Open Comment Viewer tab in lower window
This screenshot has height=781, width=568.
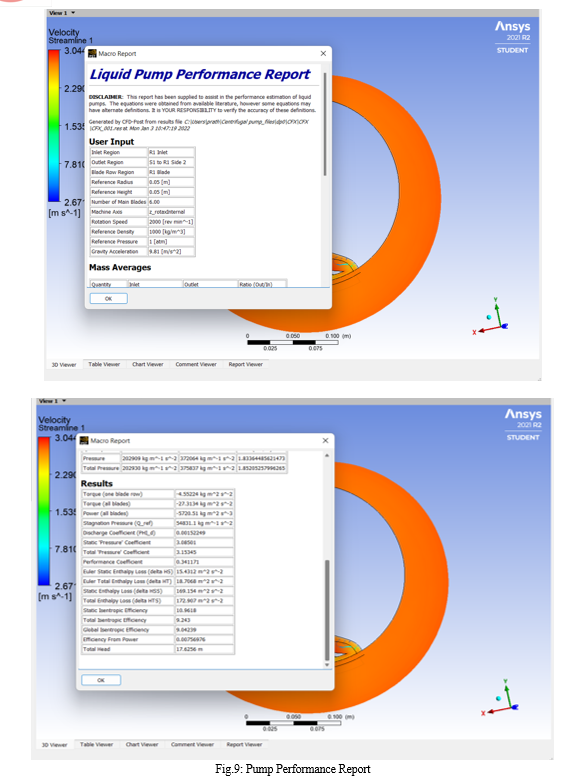[x=192, y=744]
